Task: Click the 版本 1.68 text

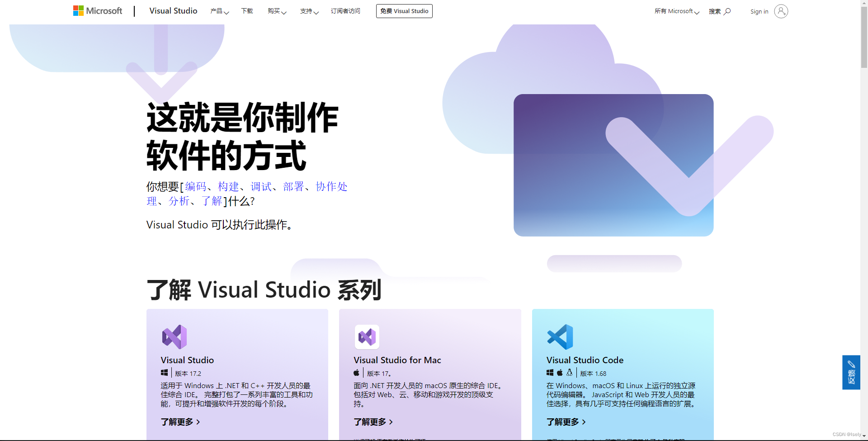Action: click(x=593, y=374)
